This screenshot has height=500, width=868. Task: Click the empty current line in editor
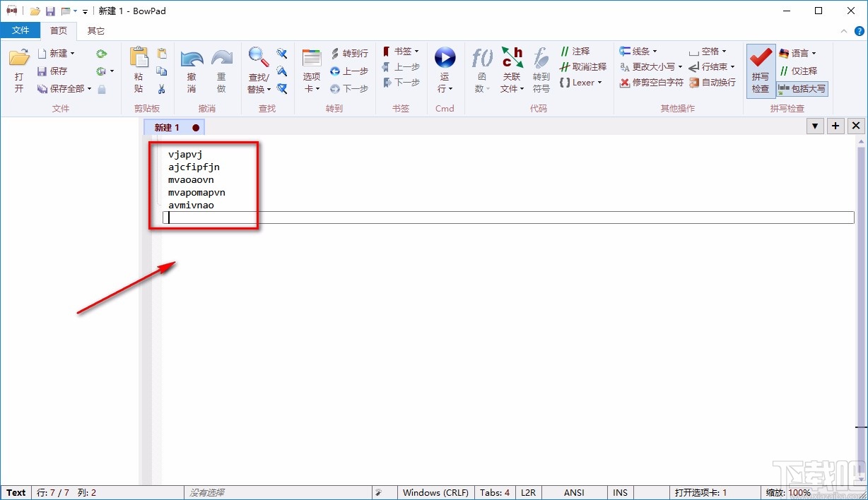click(x=508, y=218)
